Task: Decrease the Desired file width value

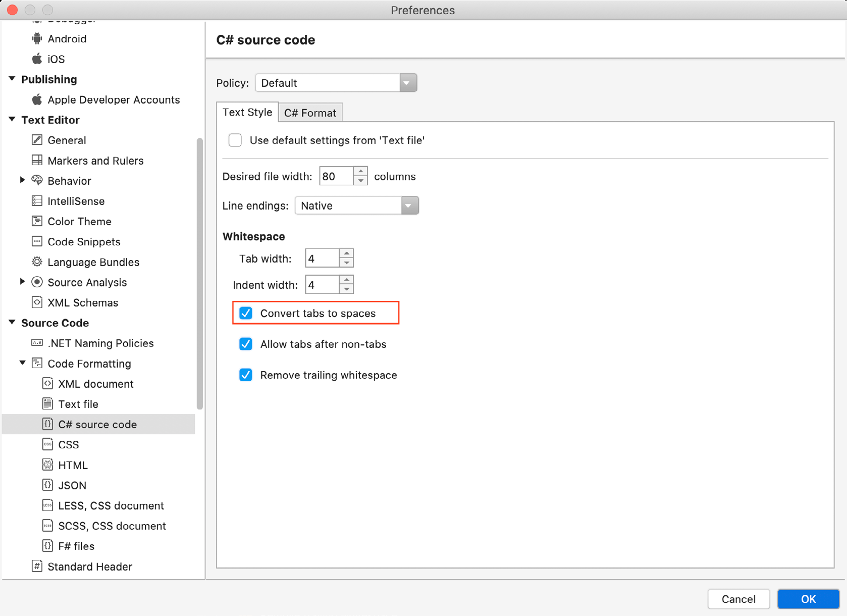Action: point(360,181)
